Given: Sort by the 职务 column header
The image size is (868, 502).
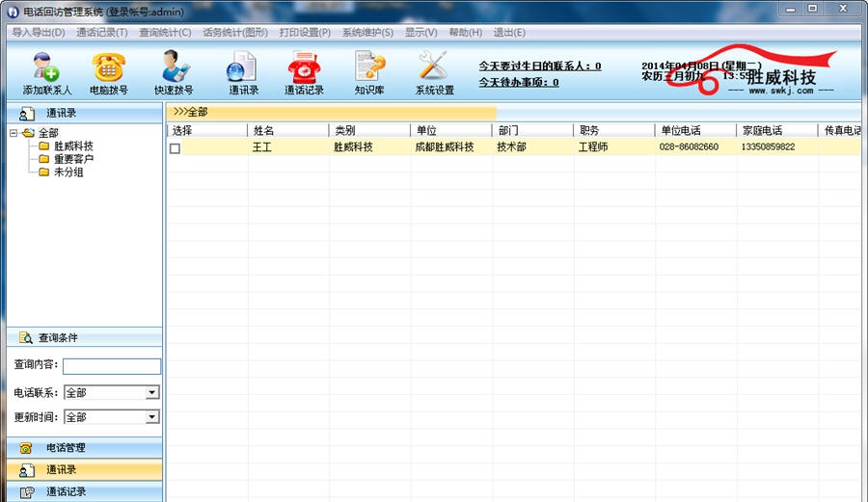Looking at the screenshot, I should tap(614, 130).
